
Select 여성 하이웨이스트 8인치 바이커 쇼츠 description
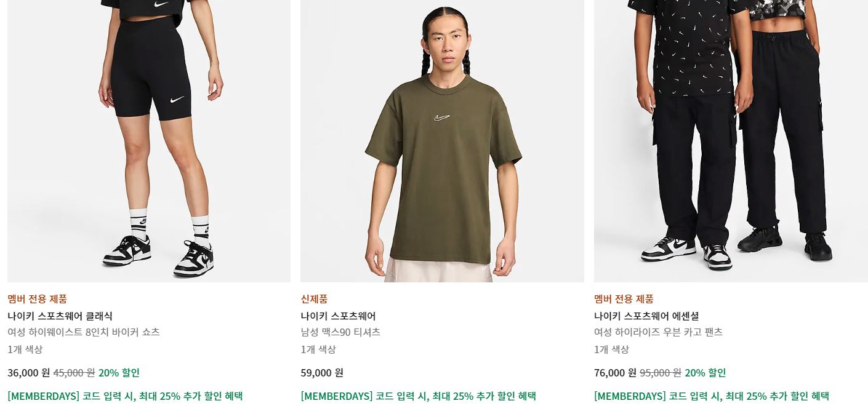tap(84, 332)
